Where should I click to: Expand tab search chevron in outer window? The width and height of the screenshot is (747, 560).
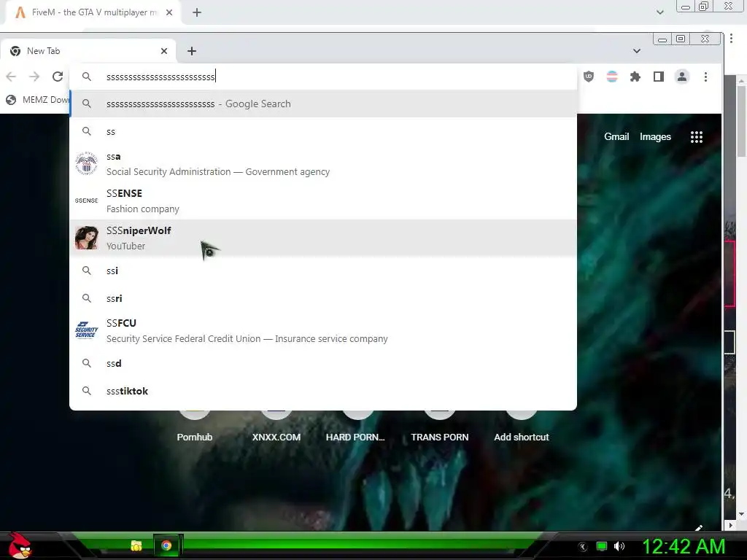point(659,12)
